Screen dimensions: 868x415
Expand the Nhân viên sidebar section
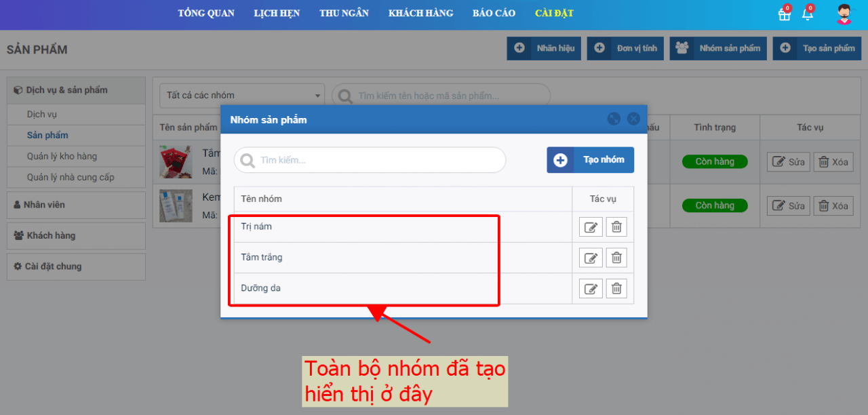tap(76, 205)
